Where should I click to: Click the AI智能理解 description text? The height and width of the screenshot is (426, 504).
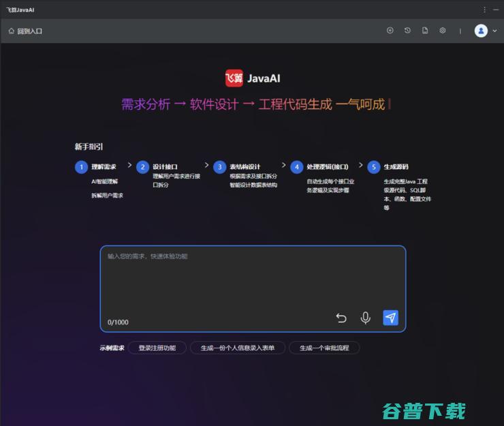[104, 181]
